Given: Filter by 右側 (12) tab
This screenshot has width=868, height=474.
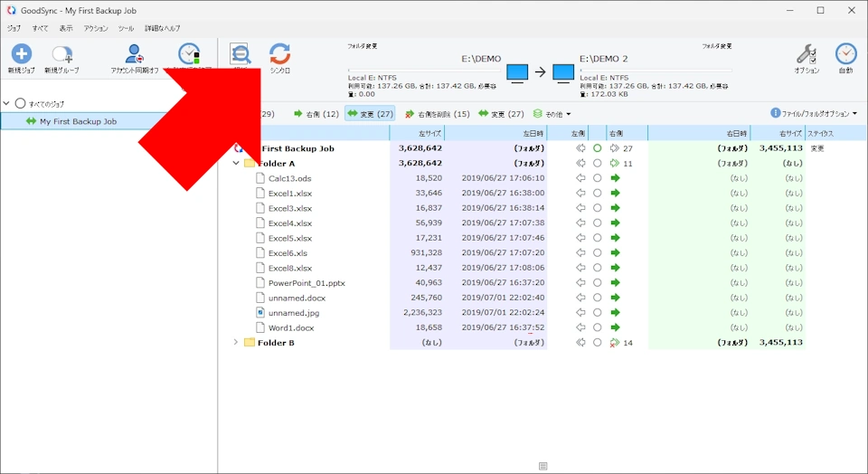Looking at the screenshot, I should coord(316,113).
